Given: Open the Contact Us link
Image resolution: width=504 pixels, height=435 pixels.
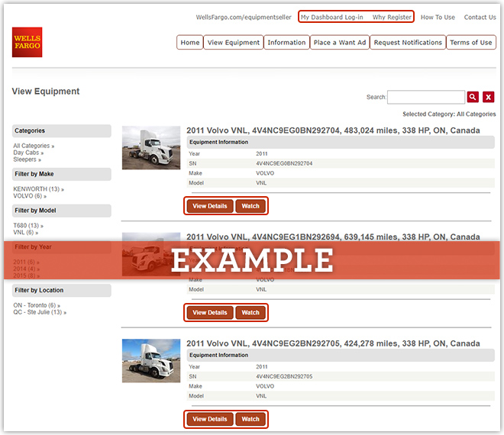Looking at the screenshot, I should tap(480, 18).
